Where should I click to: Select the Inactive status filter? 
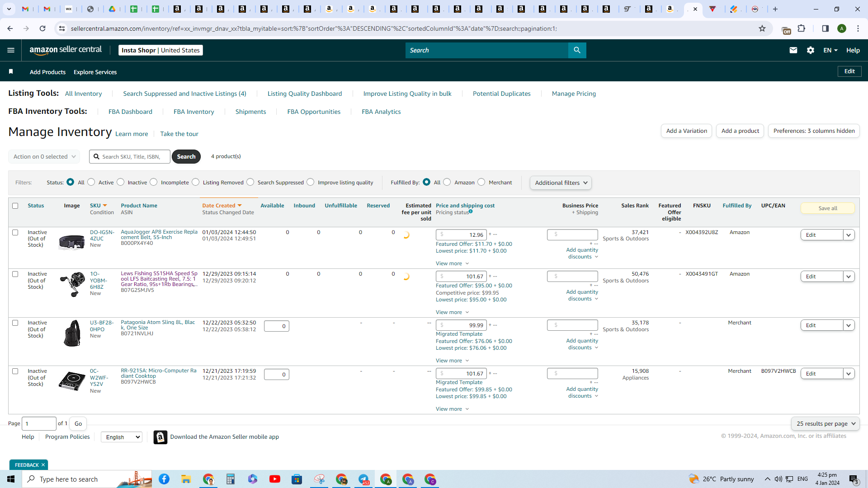[120, 182]
